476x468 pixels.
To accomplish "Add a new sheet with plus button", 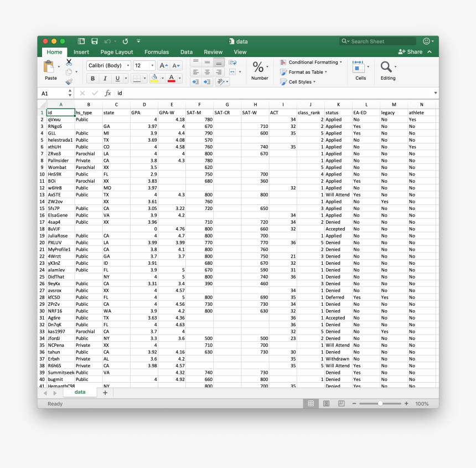I will pyautogui.click(x=105, y=393).
